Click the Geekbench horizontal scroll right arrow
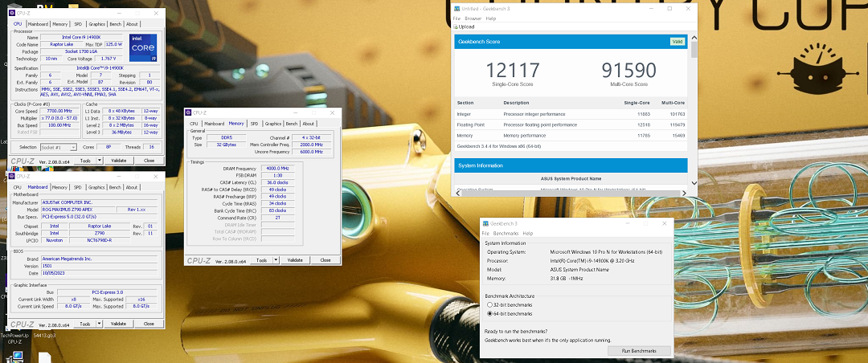 (x=685, y=193)
